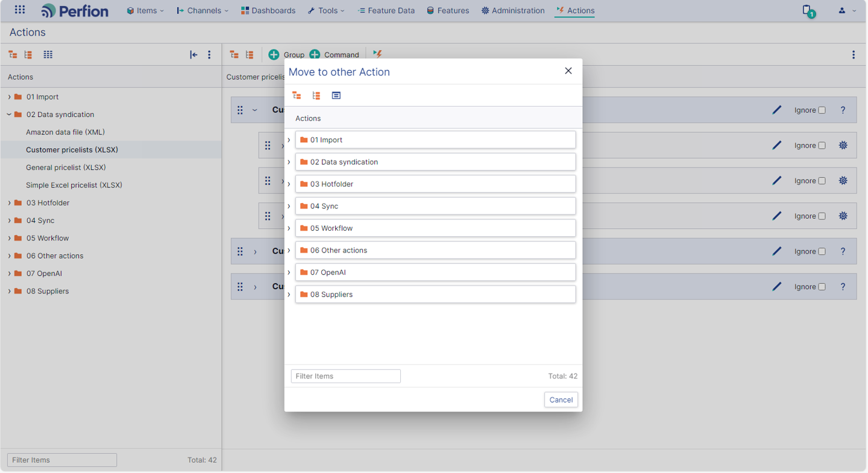Click collapse-all icon in the command editor toolbar
The image size is (868, 473).
point(234,54)
